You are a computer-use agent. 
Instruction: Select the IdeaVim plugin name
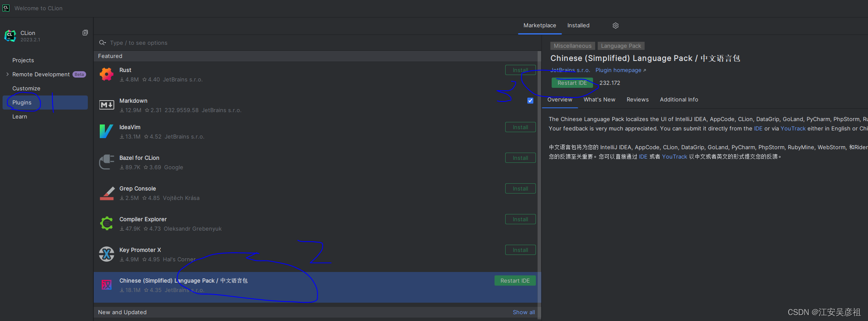[x=130, y=127]
